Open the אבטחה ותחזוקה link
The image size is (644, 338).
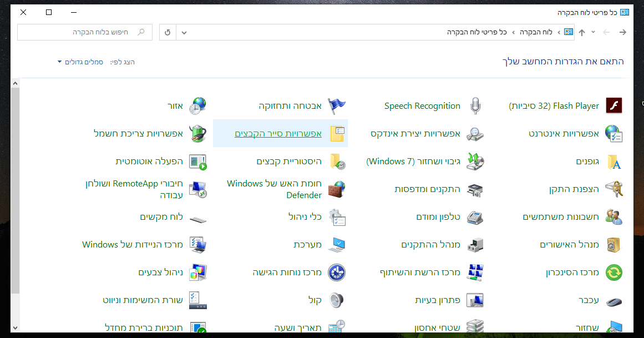point(290,105)
